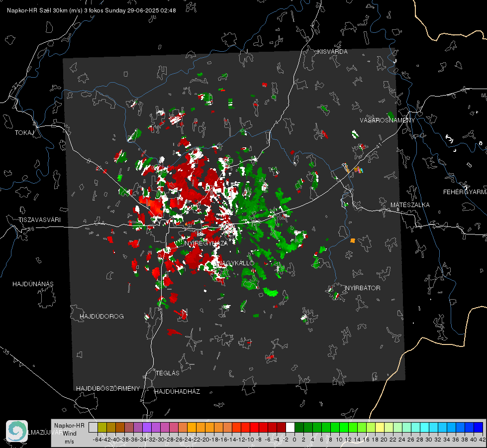Screen dimensions: 487x448
Task: Click the TISZAVASVÁRI town label
Action: pos(39,220)
